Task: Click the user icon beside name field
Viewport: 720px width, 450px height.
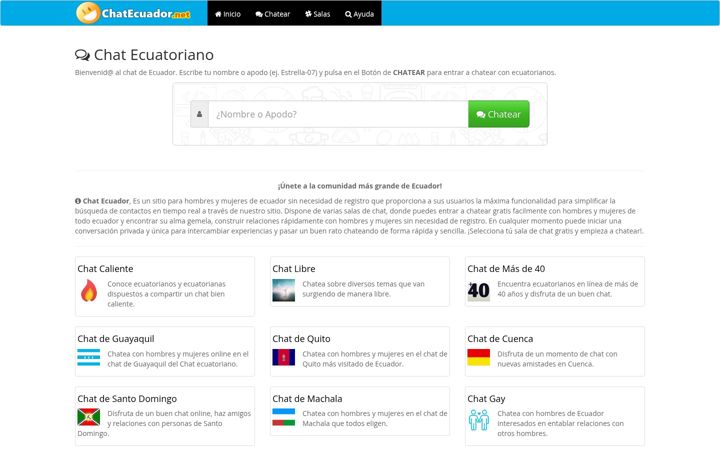Action: click(x=200, y=114)
